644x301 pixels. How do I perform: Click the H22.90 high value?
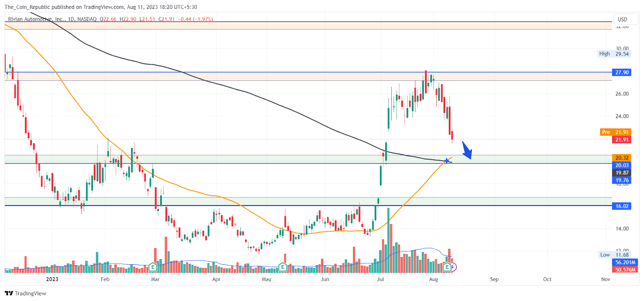(128, 19)
